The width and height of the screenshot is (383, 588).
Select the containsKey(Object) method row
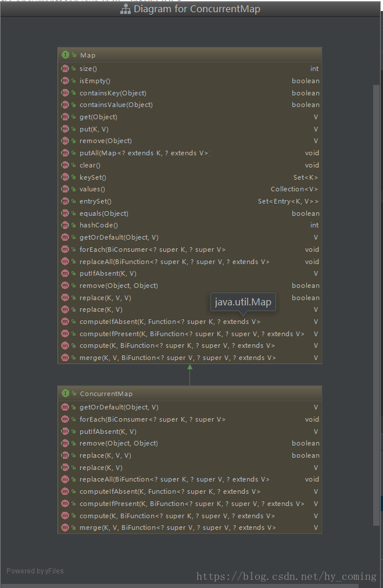point(113,93)
